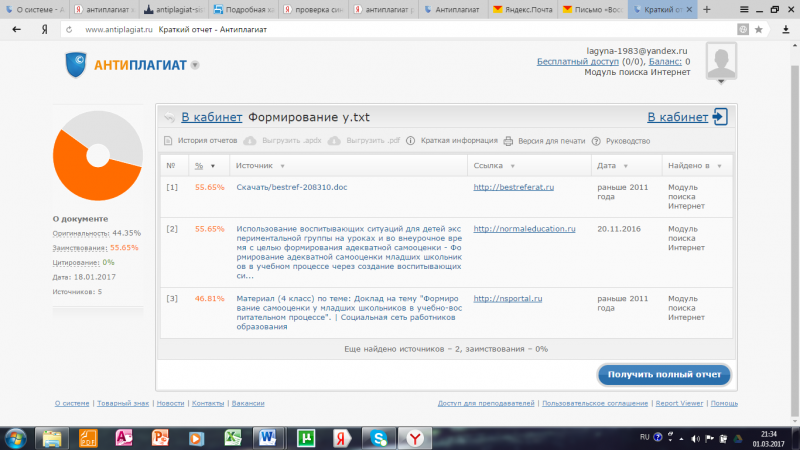Open the http://bestreferat.ru source link

point(513,187)
